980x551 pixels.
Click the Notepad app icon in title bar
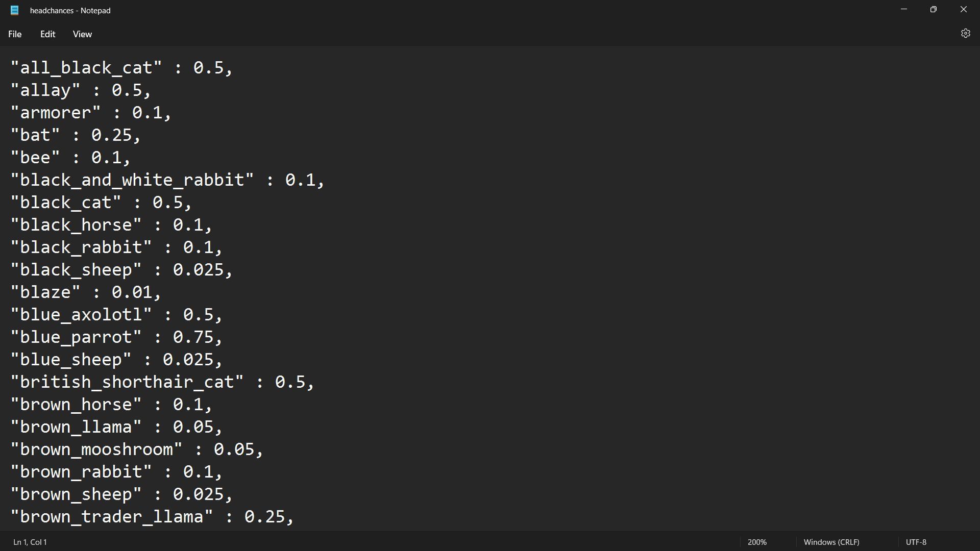(15, 10)
